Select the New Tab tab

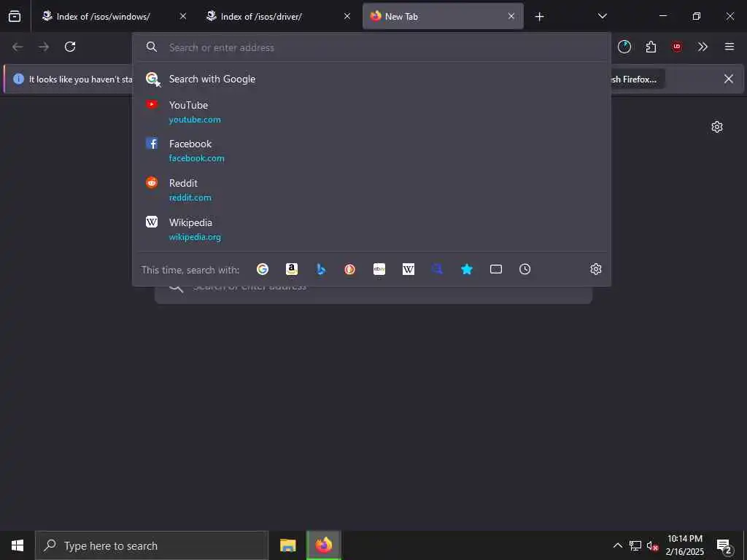(443, 16)
